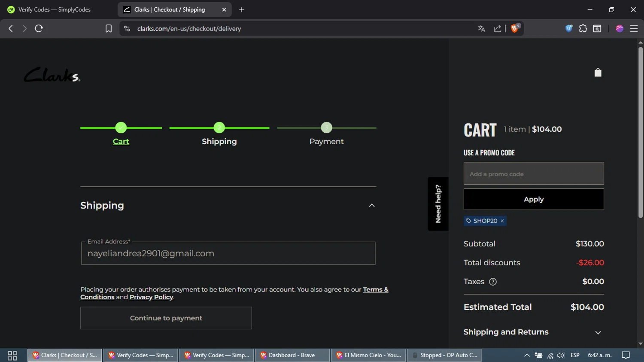This screenshot has width=644, height=362.
Task: Open taskbar Dashboard - Brave window
Action: click(x=292, y=355)
